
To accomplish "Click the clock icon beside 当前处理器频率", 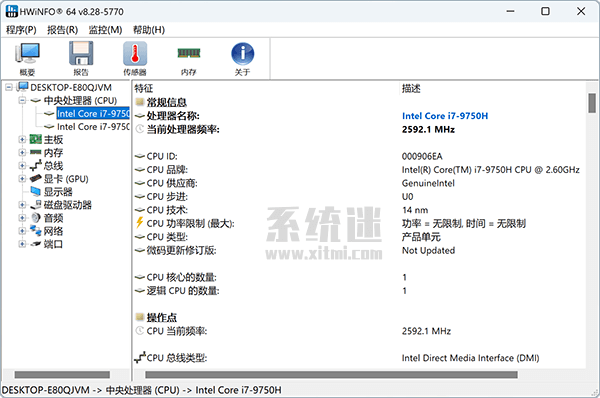I will (x=140, y=129).
